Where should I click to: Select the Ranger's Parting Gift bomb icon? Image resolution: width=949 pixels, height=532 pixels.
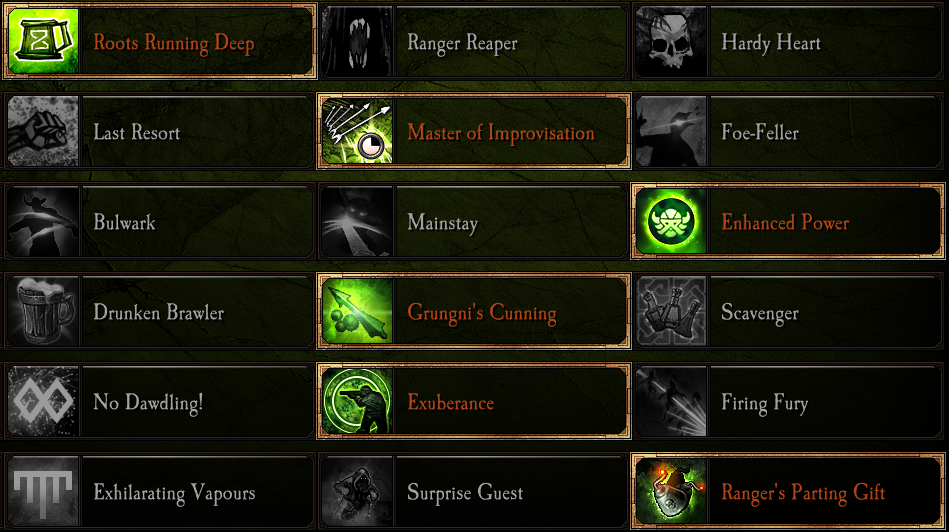pos(671,490)
